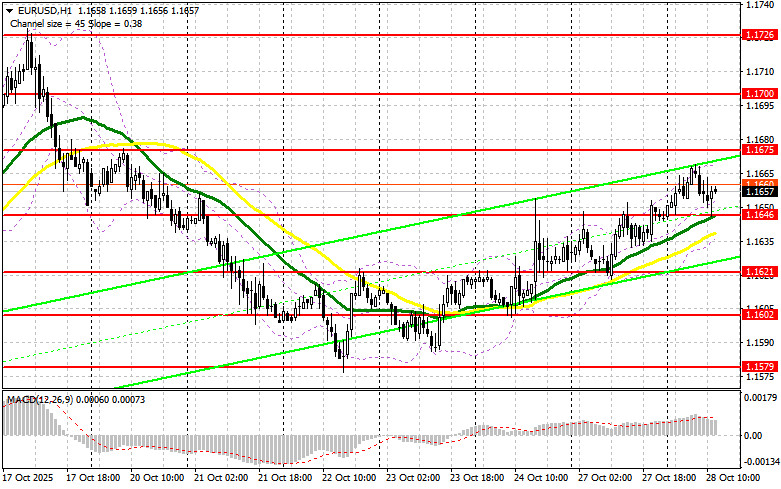Click the '28 Oct 10:00' time axis label
Viewport: 781px width, 489px height.
click(732, 478)
